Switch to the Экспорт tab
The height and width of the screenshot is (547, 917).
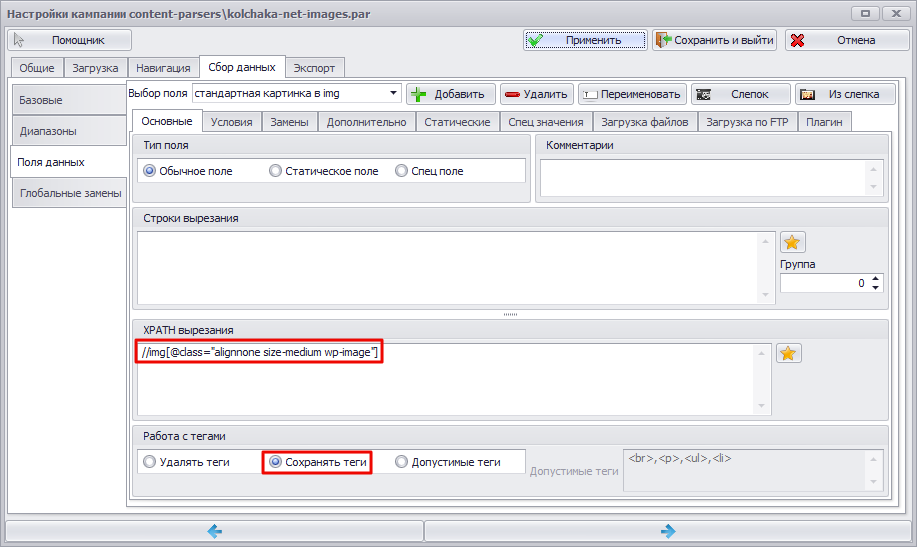click(x=314, y=68)
